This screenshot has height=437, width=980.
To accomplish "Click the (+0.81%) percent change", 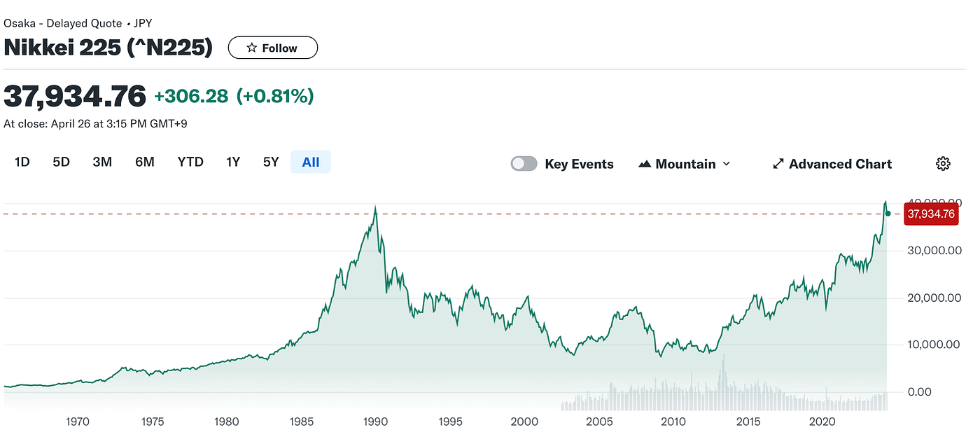I will pyautogui.click(x=275, y=96).
